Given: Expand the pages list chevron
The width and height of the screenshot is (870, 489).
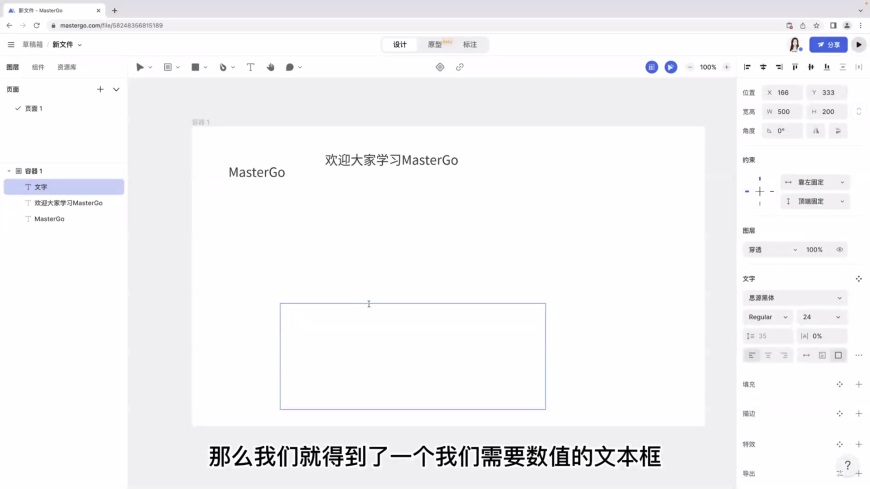Looking at the screenshot, I should [x=116, y=89].
